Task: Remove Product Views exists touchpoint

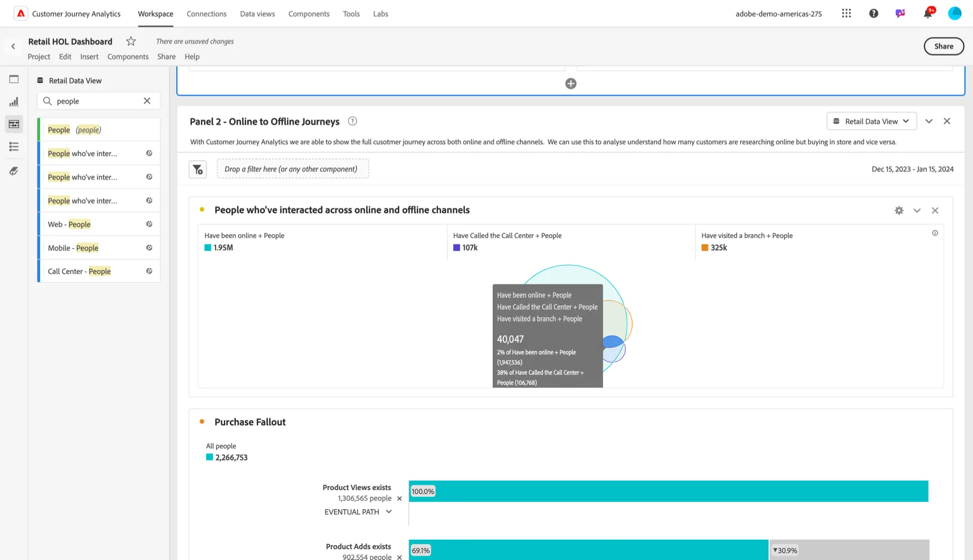Action: pos(399,499)
